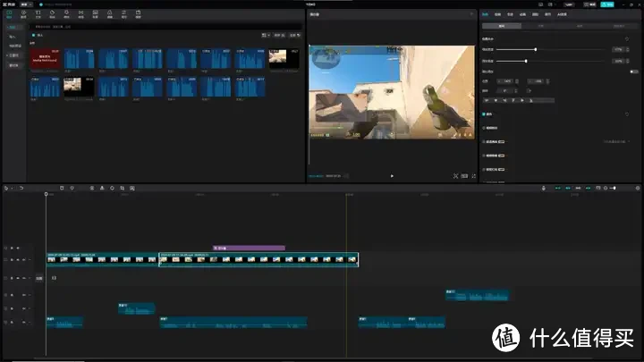The width and height of the screenshot is (644, 362).
Task: Click the Import button in media bin
Action: tap(38, 35)
